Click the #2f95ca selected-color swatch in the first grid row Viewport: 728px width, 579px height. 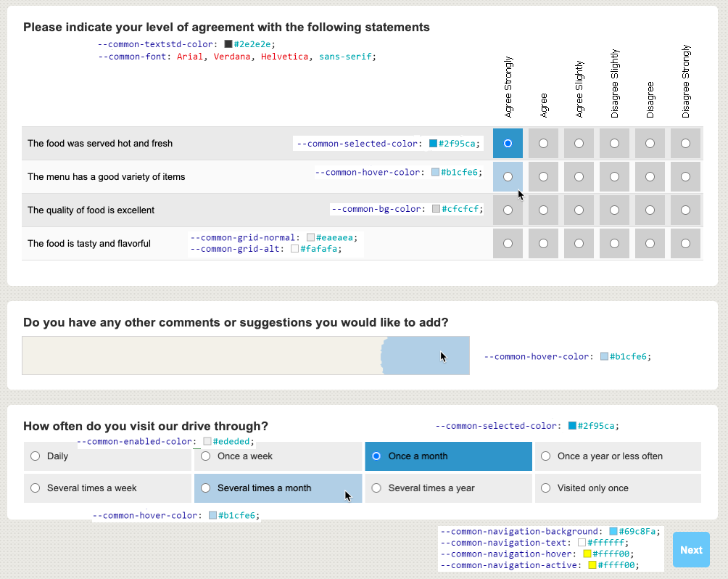pos(434,144)
